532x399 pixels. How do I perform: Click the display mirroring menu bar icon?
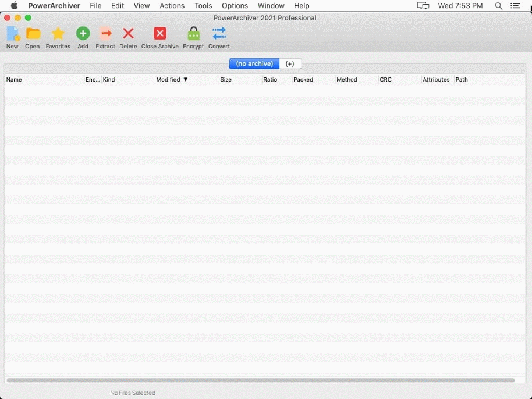423,6
